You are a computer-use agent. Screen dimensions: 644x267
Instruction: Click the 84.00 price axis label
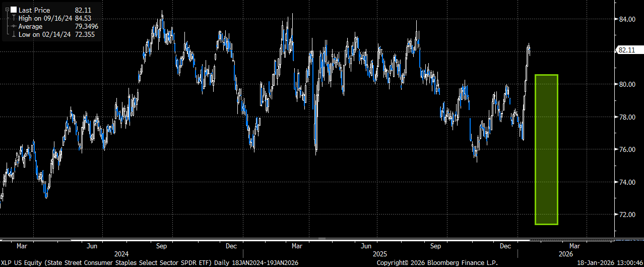coord(627,19)
